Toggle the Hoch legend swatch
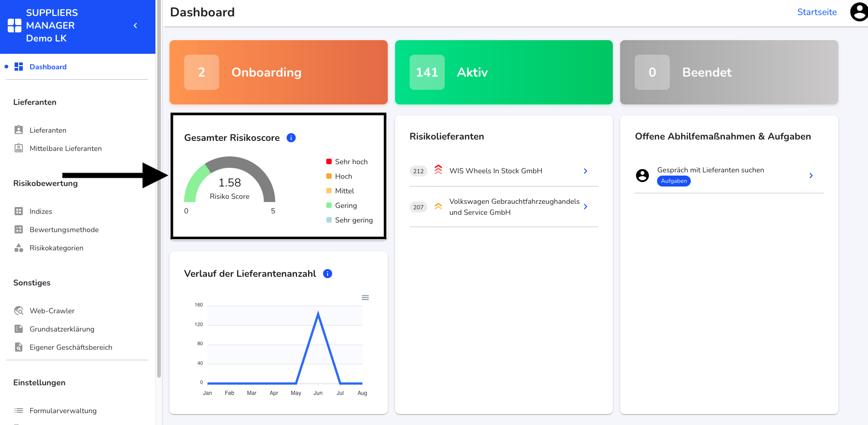 click(329, 176)
